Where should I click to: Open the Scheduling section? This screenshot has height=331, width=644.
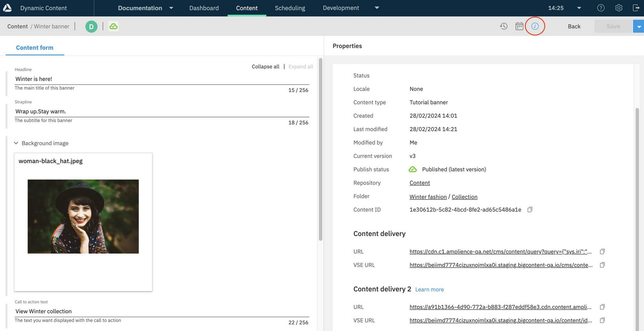tap(289, 8)
